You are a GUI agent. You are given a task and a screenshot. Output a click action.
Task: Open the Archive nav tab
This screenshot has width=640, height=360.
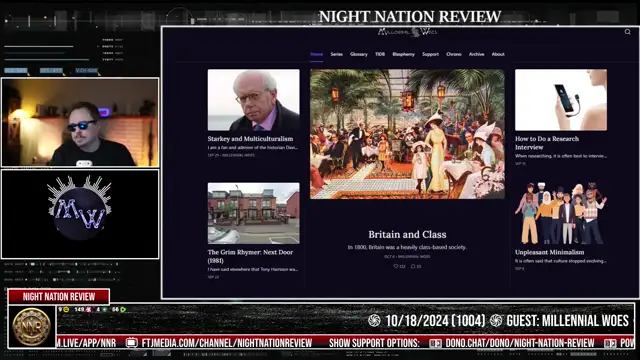coord(476,54)
